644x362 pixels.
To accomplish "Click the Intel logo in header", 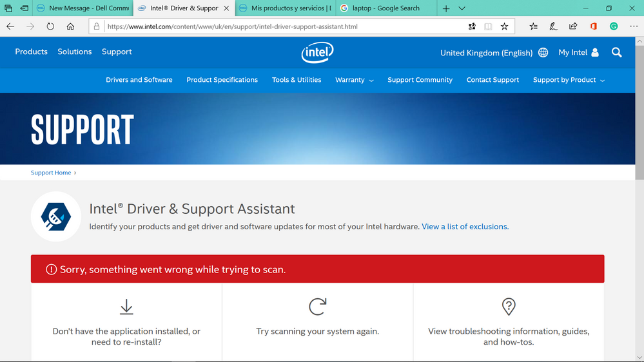I will click(x=317, y=53).
